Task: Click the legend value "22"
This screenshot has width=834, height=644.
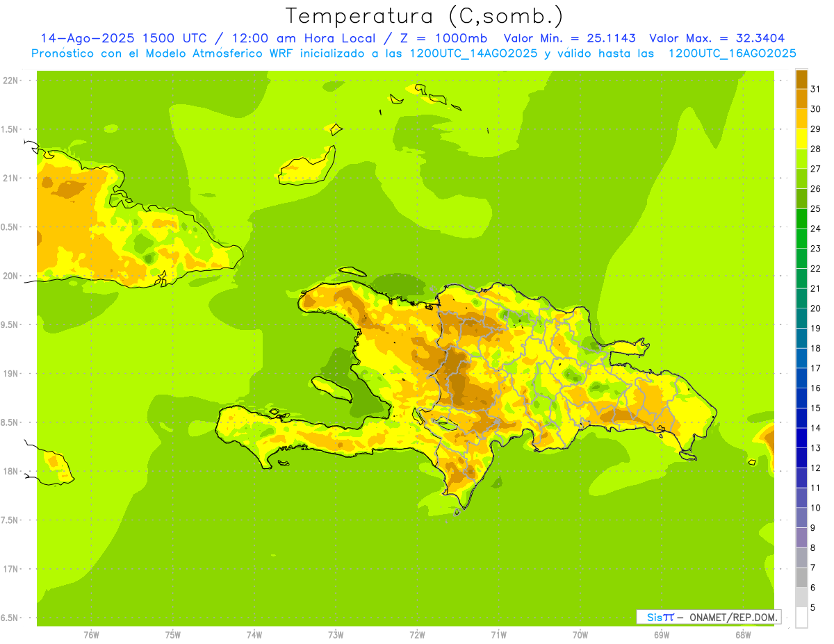Action: click(816, 268)
